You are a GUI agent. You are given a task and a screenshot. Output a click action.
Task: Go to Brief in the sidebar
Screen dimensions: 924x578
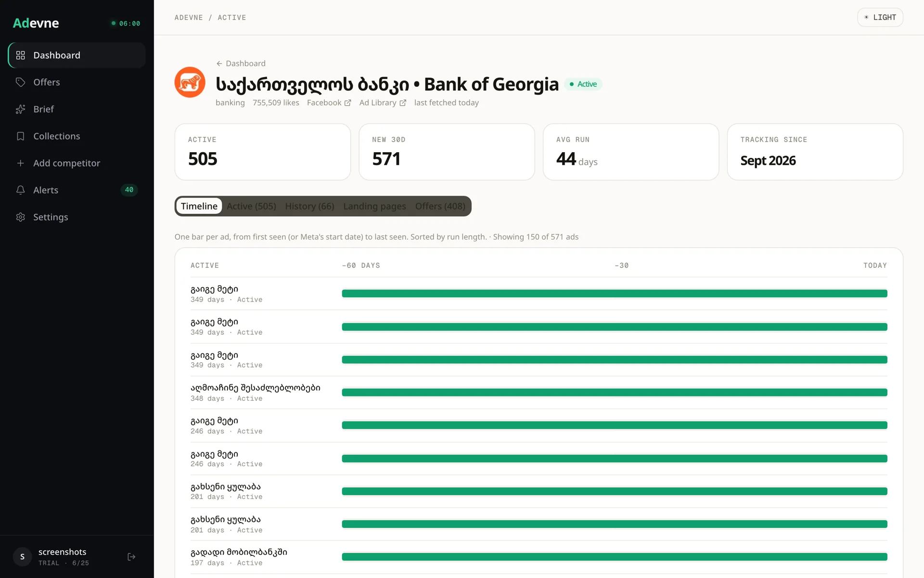click(x=77, y=109)
